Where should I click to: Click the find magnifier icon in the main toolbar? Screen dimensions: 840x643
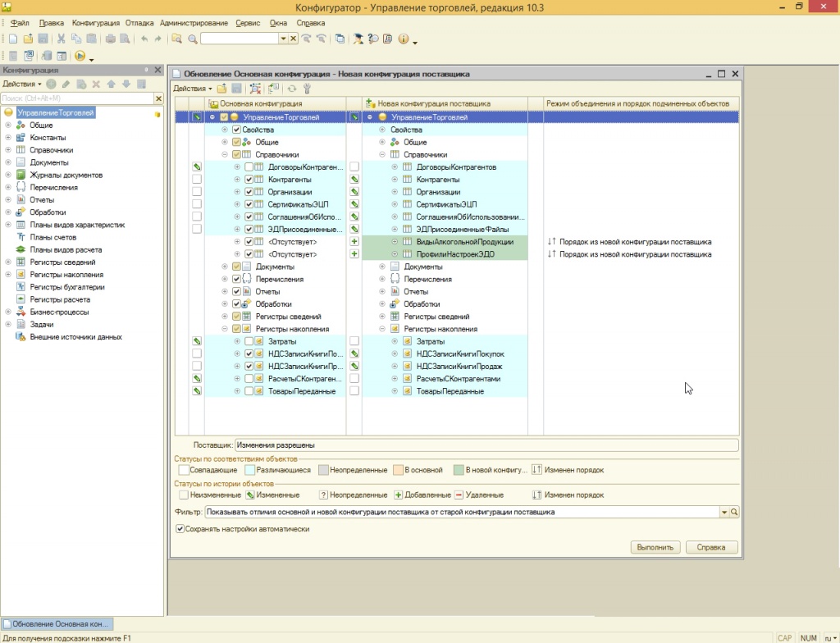(x=192, y=39)
